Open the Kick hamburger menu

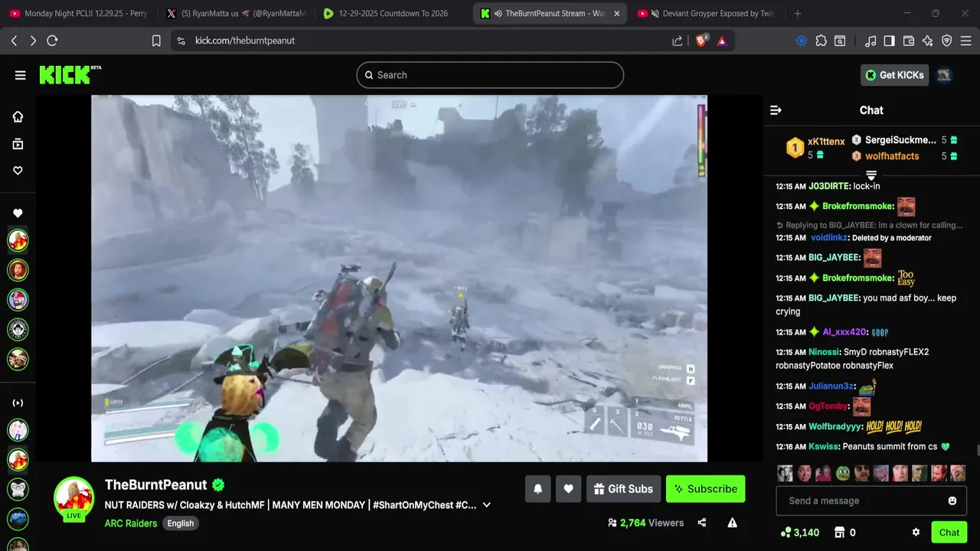20,75
